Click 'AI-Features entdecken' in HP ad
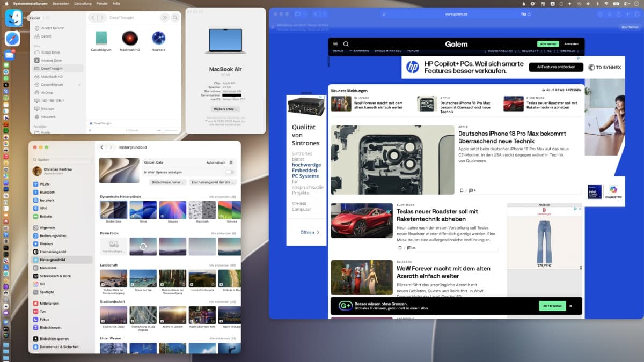644x362 pixels. (x=556, y=67)
